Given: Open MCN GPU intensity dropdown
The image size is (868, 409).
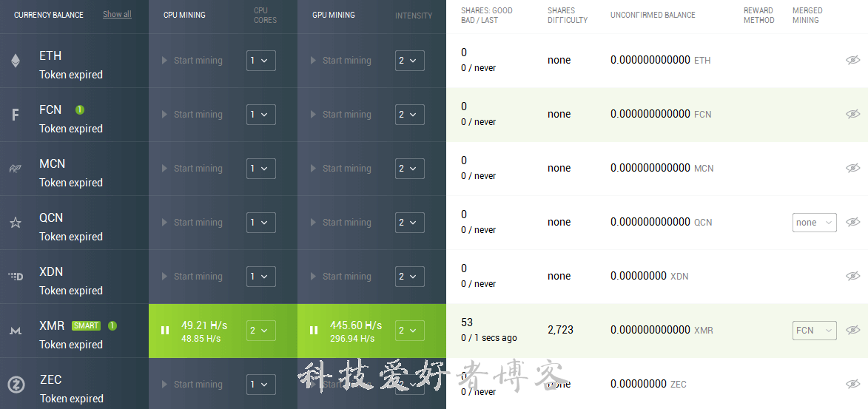Looking at the screenshot, I should click(x=410, y=168).
